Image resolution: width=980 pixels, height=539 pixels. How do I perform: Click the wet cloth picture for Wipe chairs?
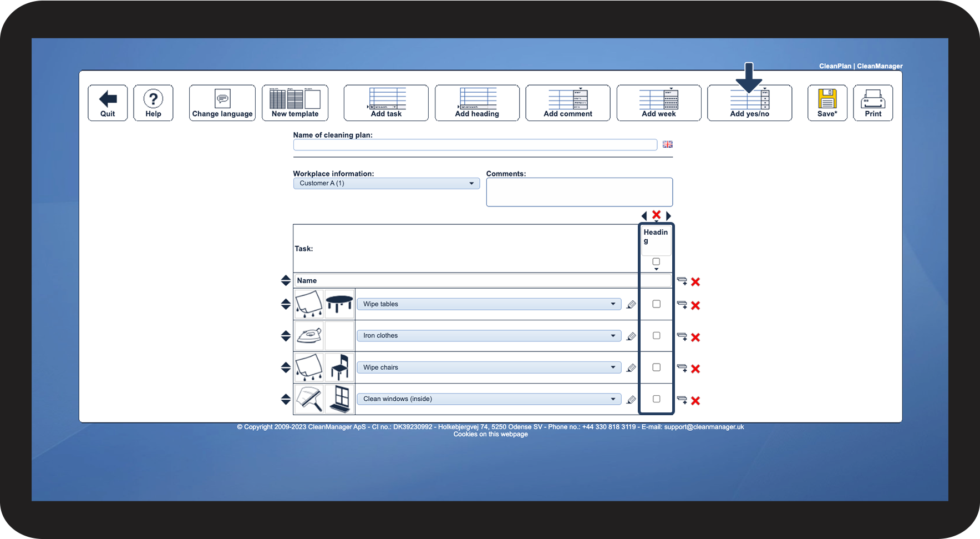(309, 367)
